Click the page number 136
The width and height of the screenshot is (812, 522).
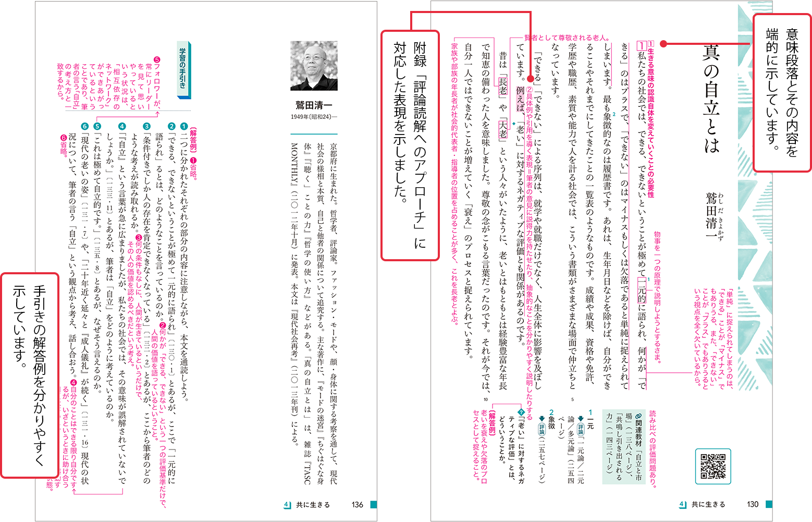point(358,504)
